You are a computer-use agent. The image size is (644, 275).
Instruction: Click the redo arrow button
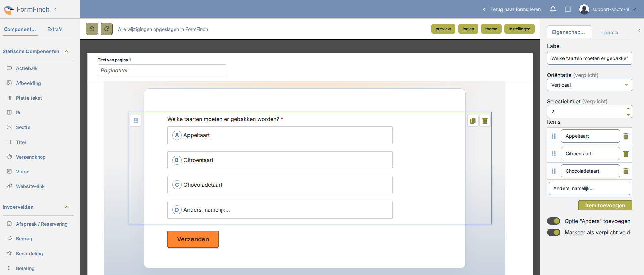pos(107,29)
